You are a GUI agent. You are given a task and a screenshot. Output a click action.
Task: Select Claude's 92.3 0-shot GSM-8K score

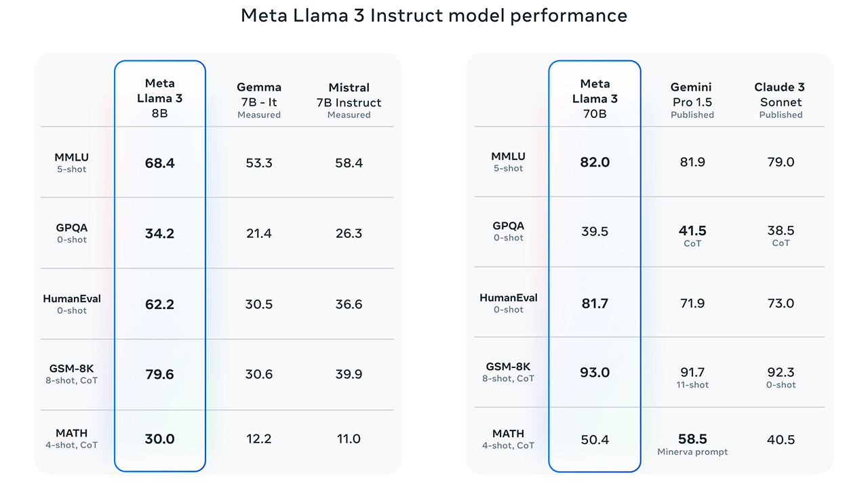[x=781, y=373]
